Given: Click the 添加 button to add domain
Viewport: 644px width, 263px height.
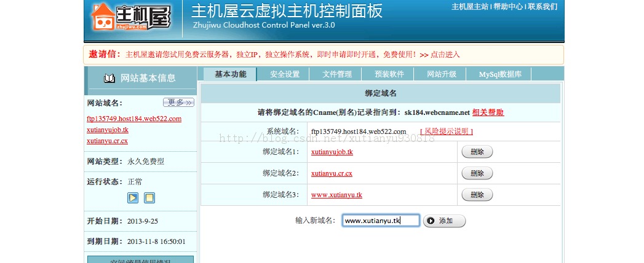Looking at the screenshot, I should tap(444, 221).
